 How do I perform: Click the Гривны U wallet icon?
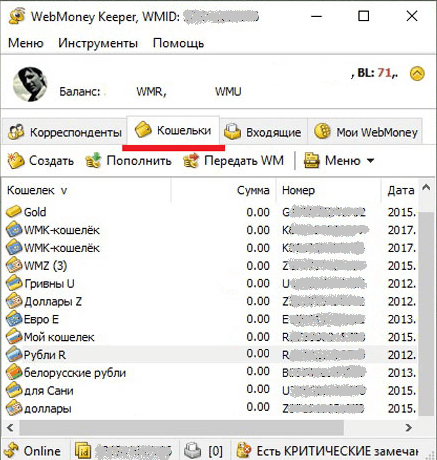click(x=14, y=283)
